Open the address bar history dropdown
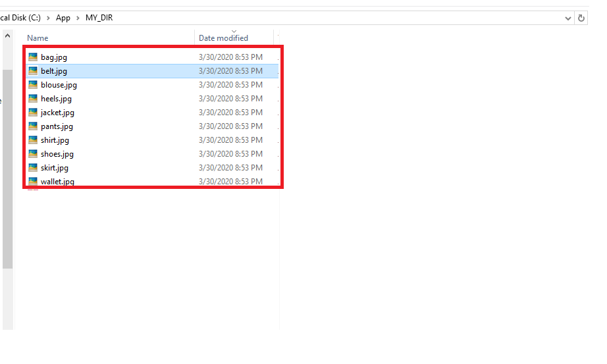Image resolution: width=607 pixels, height=364 pixels. click(x=568, y=18)
